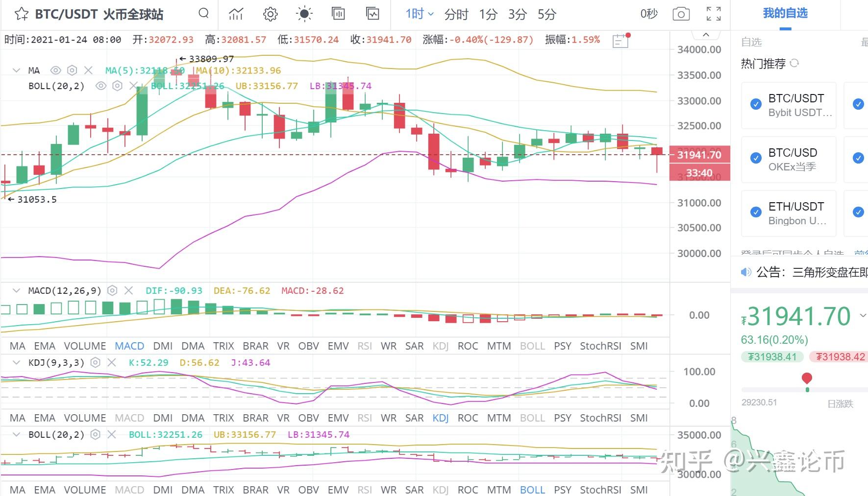This screenshot has height=496, width=868.
Task: Collapse the MA indicator chevron
Action: point(16,71)
